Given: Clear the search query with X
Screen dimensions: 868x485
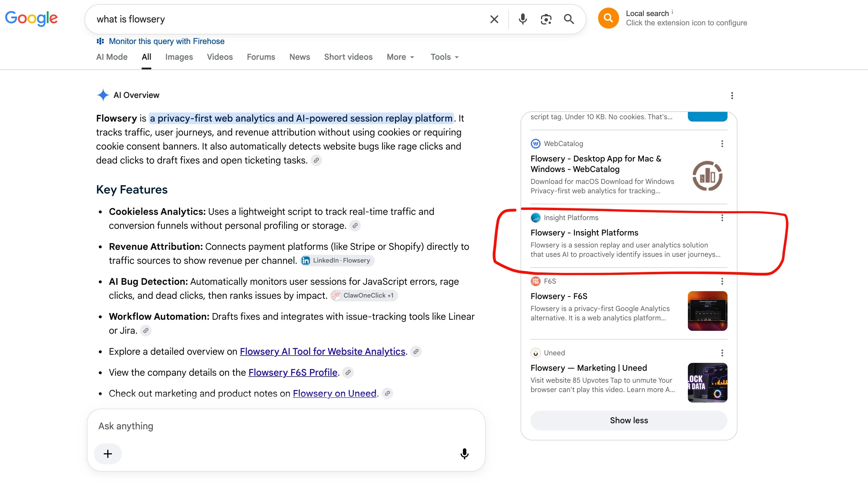Looking at the screenshot, I should coord(494,19).
